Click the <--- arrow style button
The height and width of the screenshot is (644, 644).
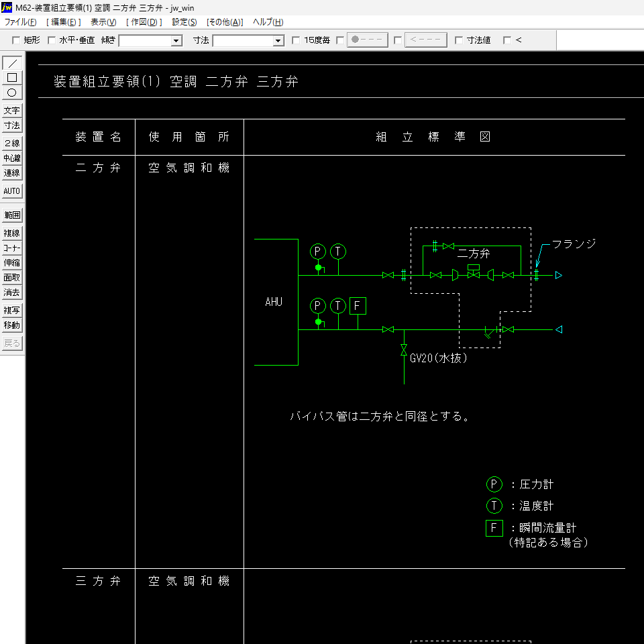[x=425, y=40]
